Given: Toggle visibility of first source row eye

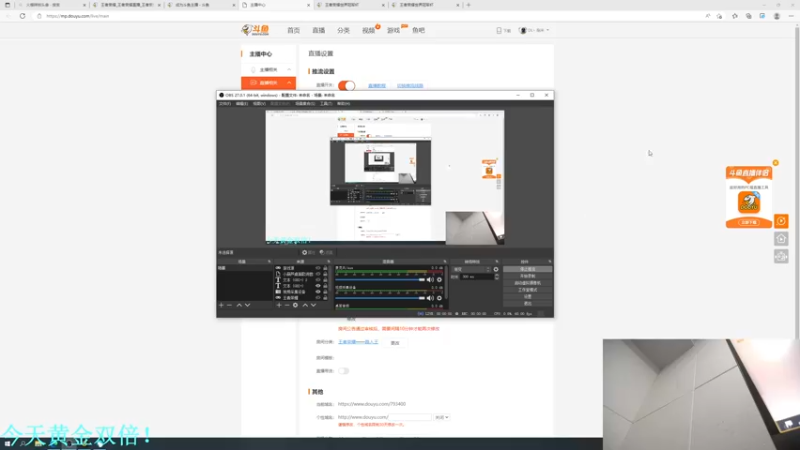Looking at the screenshot, I should pyautogui.click(x=318, y=268).
